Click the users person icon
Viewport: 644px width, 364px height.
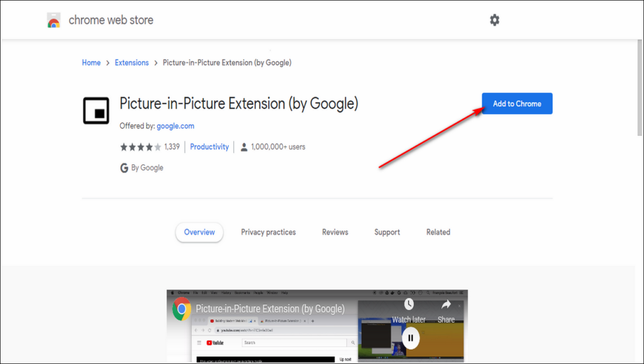coord(244,147)
